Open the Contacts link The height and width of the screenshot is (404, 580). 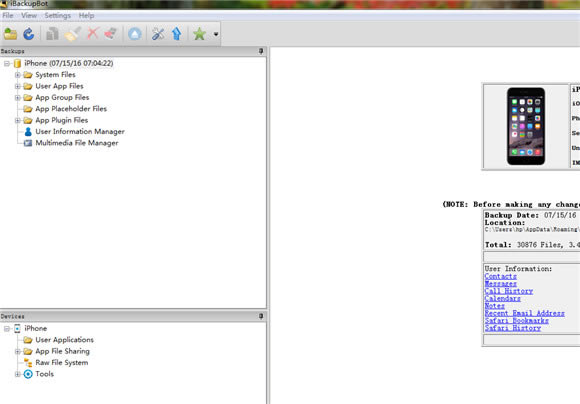pos(500,276)
